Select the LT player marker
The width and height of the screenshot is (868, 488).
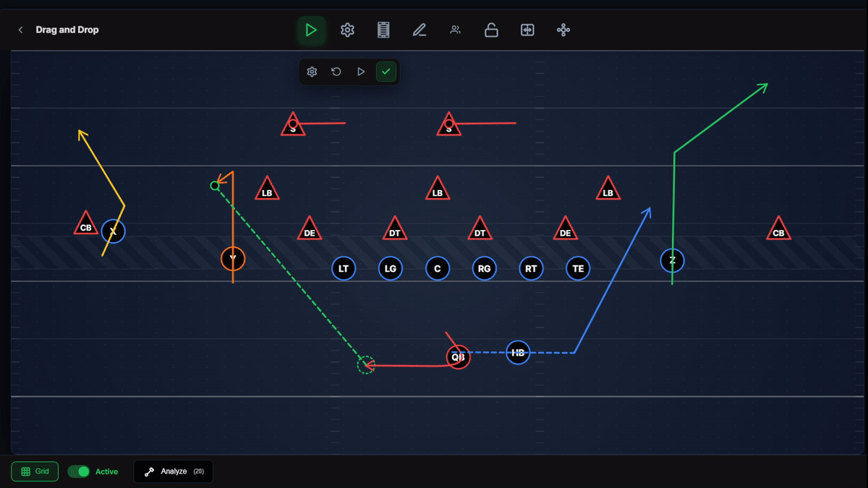click(344, 269)
